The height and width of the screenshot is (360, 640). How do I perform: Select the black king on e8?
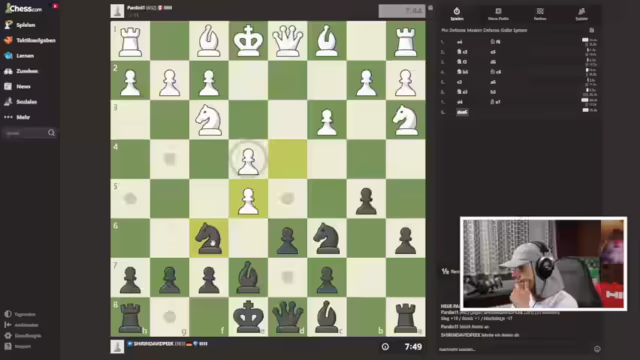pyautogui.click(x=248, y=317)
